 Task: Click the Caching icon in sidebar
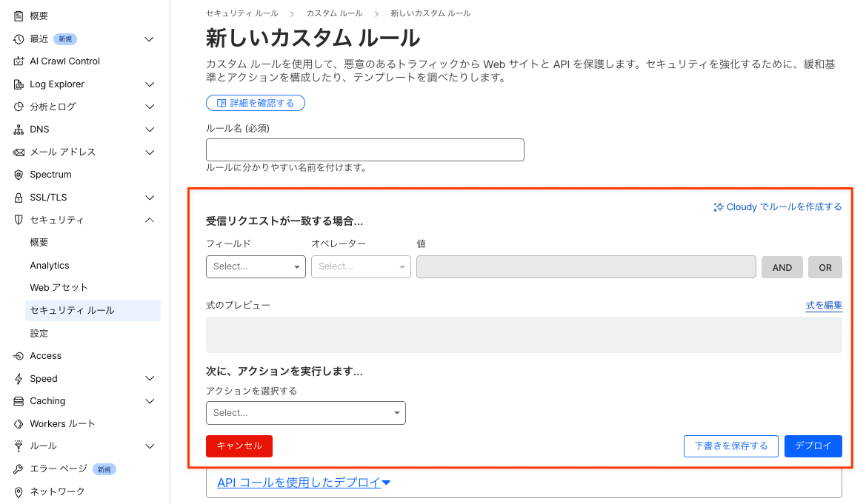coord(19,401)
